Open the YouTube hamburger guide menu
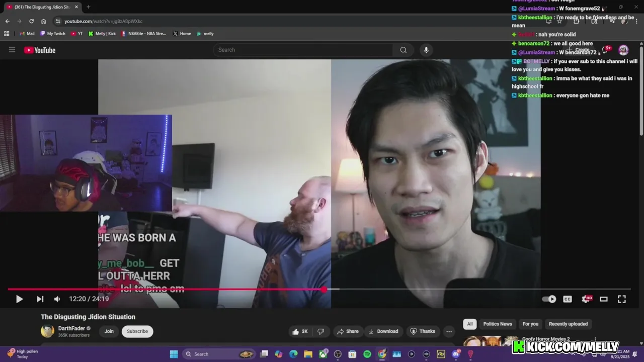Viewport: 644px width, 362px height. [12, 50]
